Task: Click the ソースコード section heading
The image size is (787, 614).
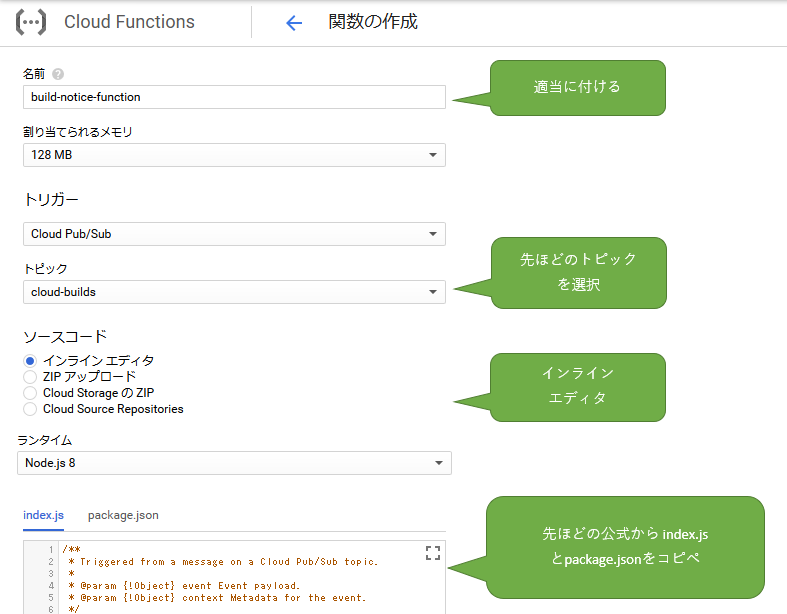Action: coord(65,336)
